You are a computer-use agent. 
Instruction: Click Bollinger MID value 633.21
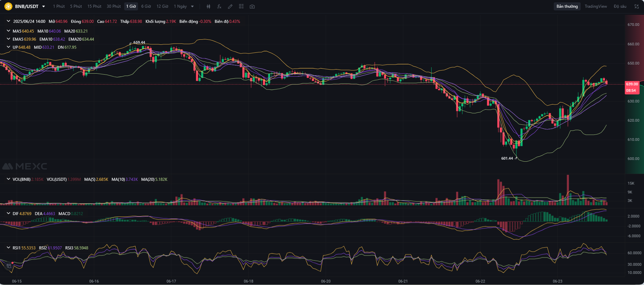pyautogui.click(x=48, y=47)
